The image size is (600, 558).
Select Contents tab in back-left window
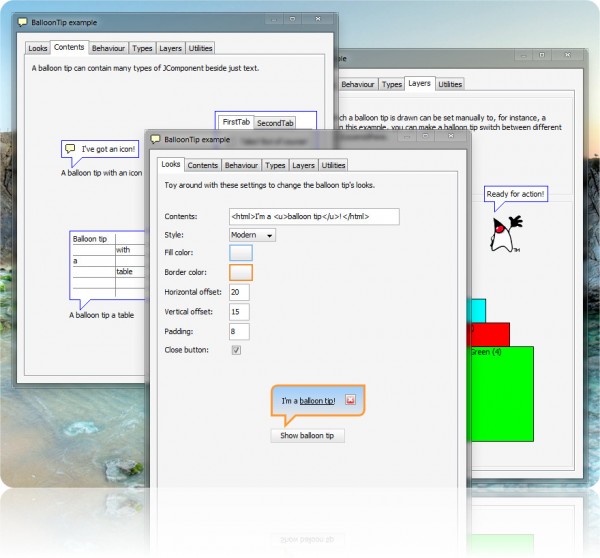tap(69, 47)
